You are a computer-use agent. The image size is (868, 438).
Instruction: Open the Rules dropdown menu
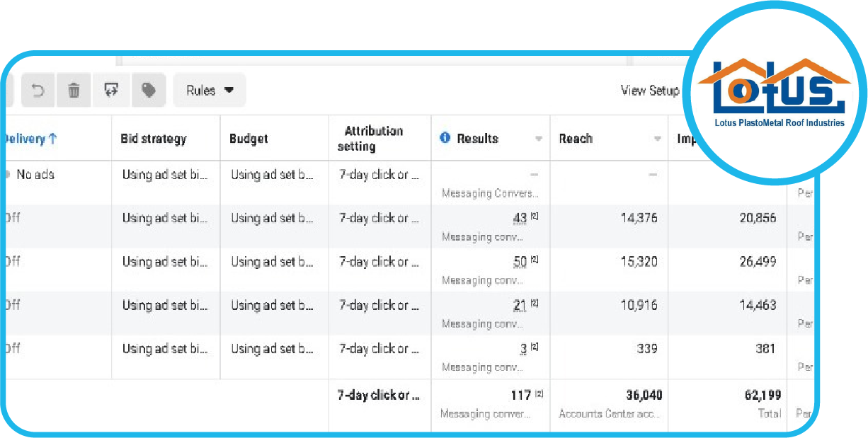(x=210, y=91)
